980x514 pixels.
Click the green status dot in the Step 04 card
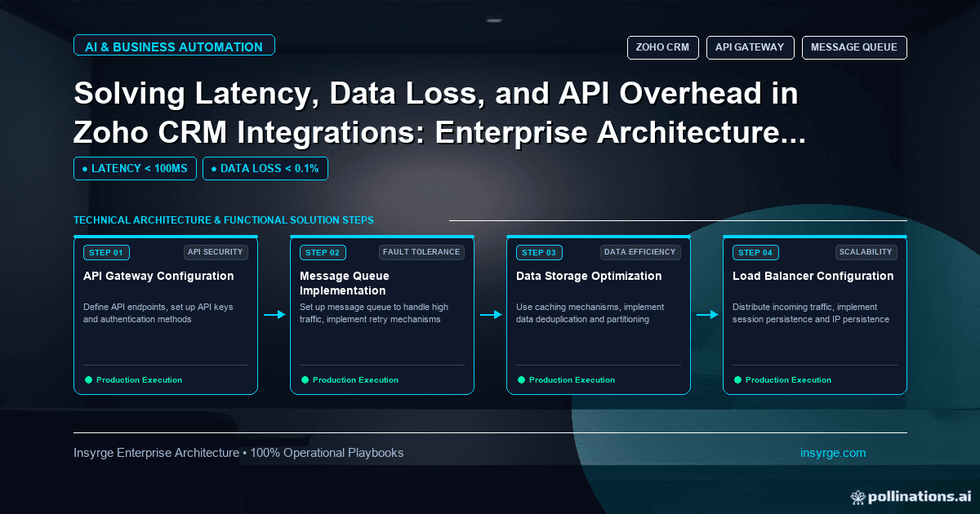(737, 379)
